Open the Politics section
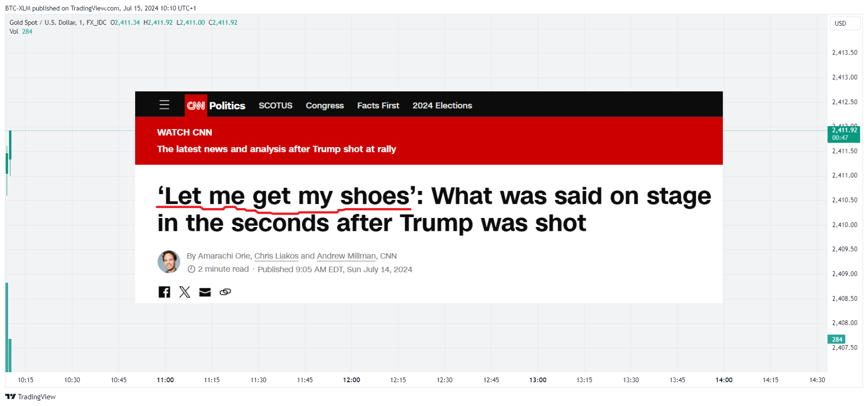This screenshot has height=406, width=868. (x=227, y=106)
